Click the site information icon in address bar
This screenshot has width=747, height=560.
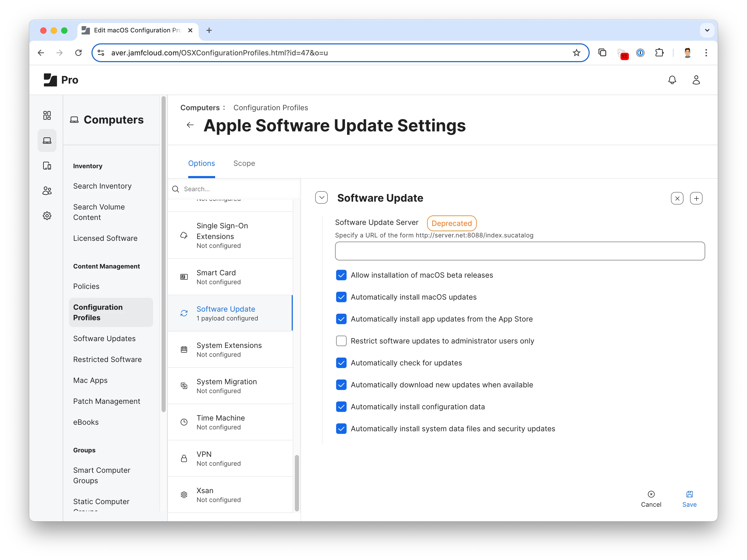pyautogui.click(x=101, y=53)
